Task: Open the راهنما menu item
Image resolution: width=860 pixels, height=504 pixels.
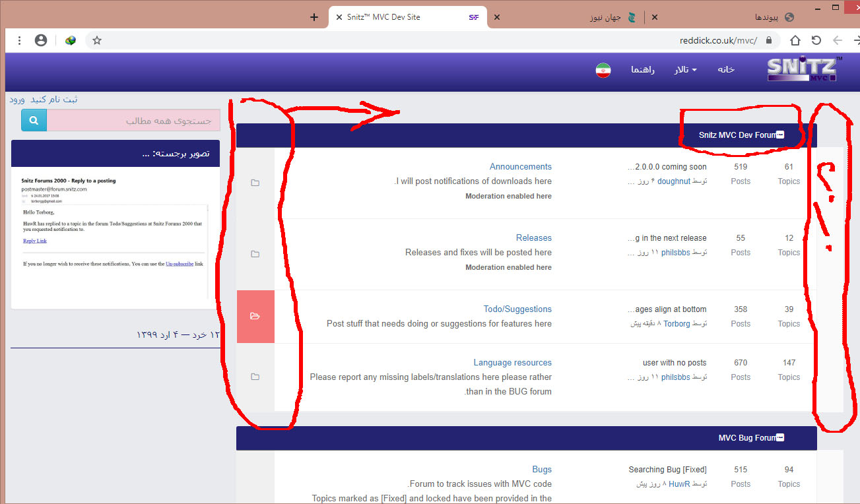Action: coord(642,70)
